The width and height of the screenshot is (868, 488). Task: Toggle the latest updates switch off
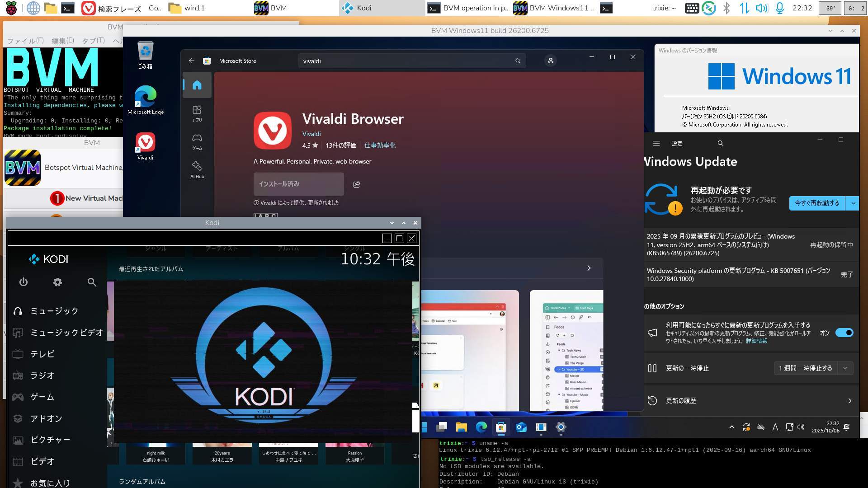point(844,333)
